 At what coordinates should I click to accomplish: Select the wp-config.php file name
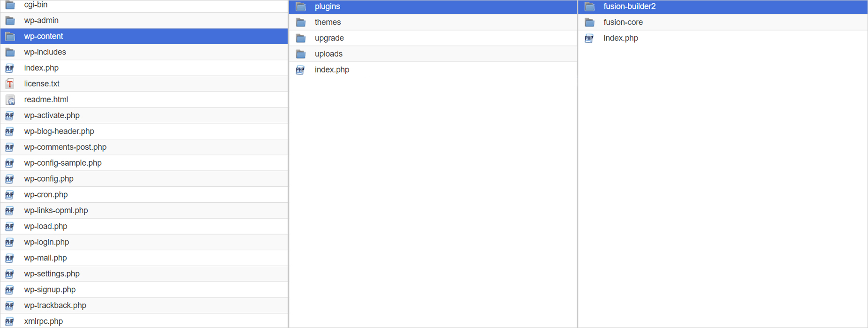(x=49, y=179)
